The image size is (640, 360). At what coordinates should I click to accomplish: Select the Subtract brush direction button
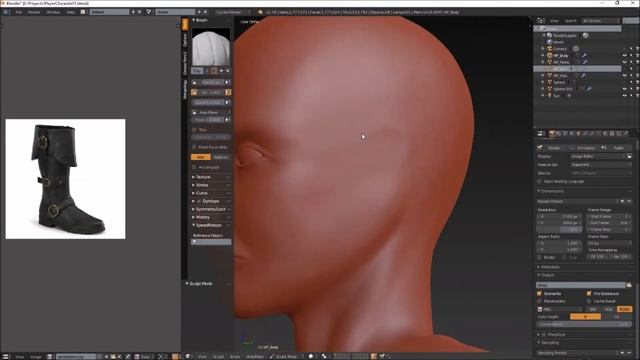click(221, 157)
